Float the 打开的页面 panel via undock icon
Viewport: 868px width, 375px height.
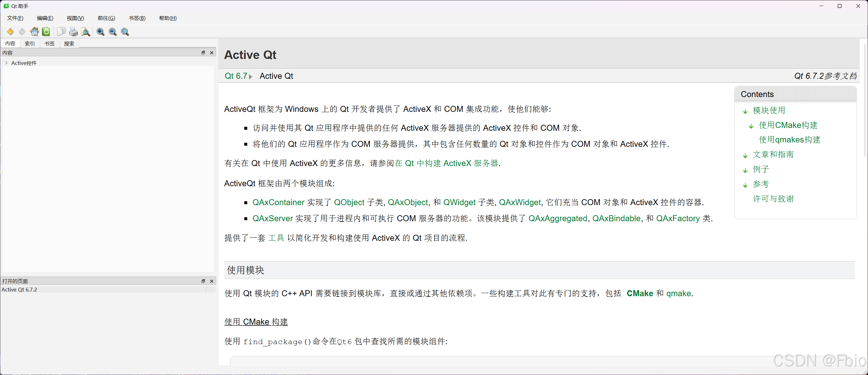click(x=203, y=281)
